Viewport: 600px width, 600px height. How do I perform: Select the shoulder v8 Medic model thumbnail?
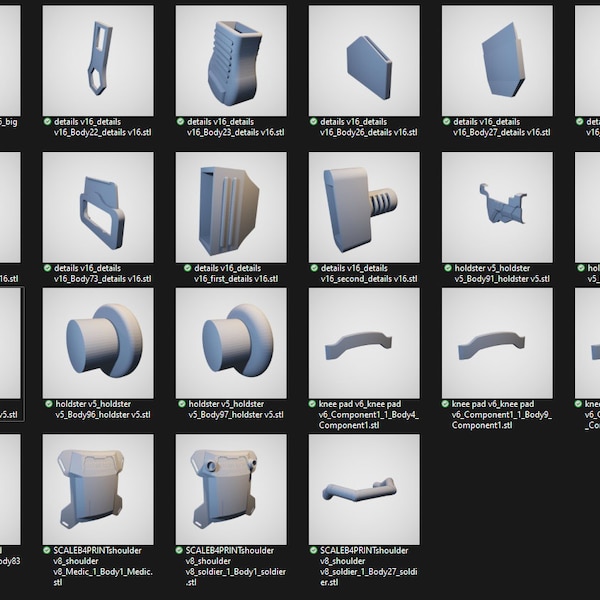tap(98, 489)
